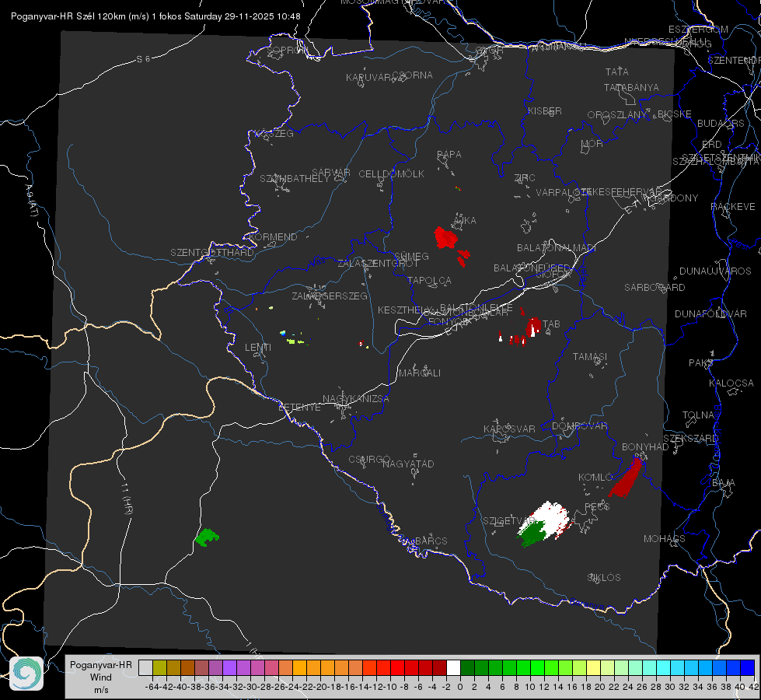The width and height of the screenshot is (761, 700).
Task: Click the KISBER label
Action: tap(545, 111)
